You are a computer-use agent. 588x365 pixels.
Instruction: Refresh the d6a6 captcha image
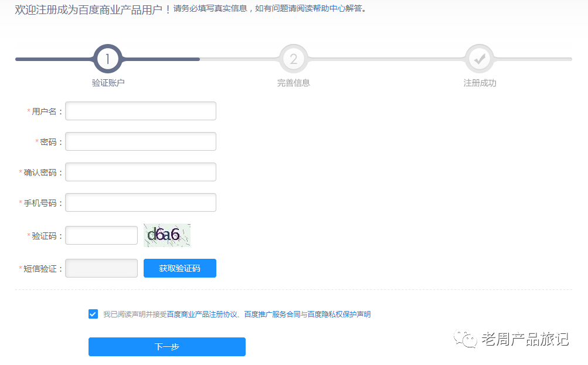(167, 235)
